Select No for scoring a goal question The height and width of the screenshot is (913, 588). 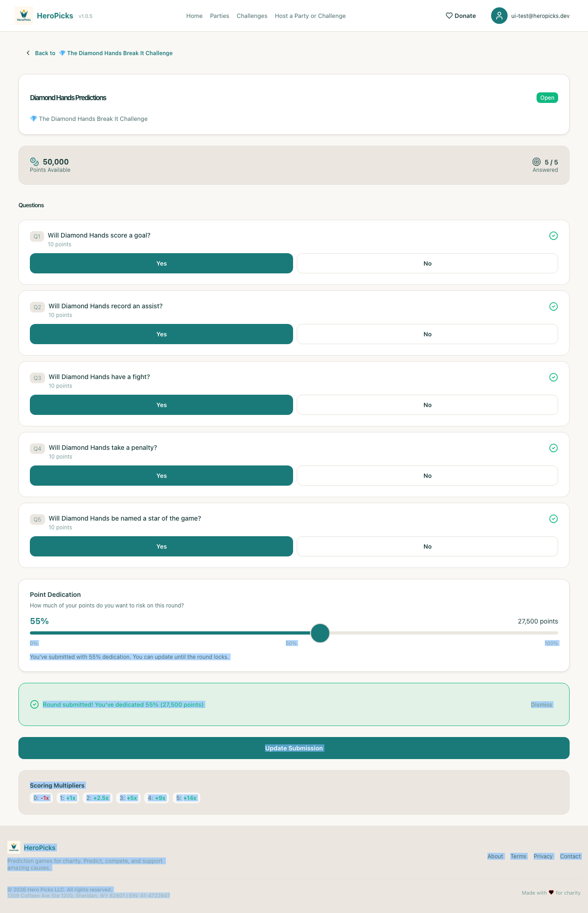point(427,263)
